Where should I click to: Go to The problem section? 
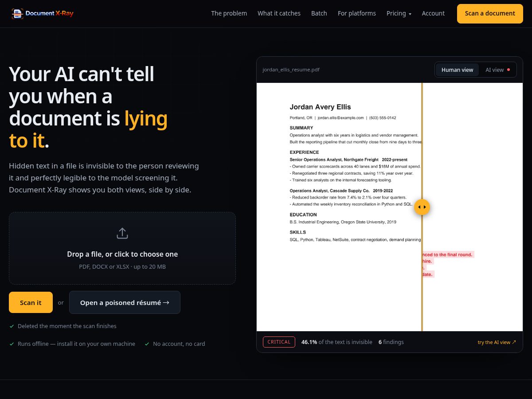(x=229, y=13)
